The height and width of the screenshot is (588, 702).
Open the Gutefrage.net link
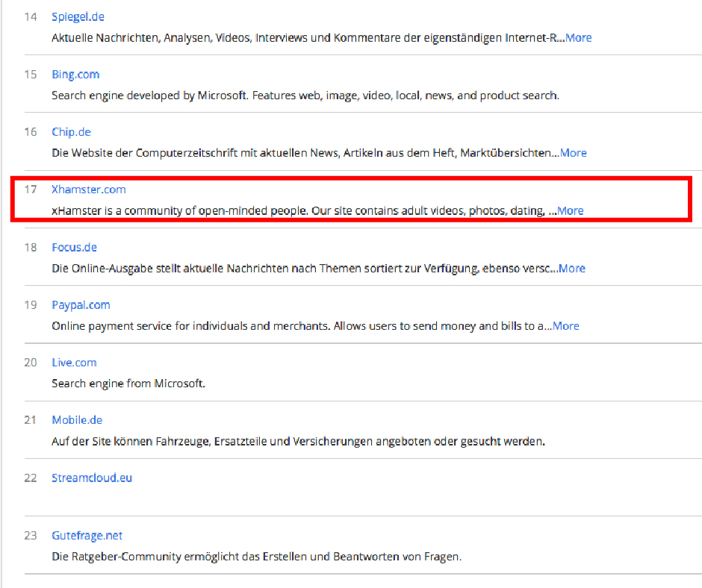click(87, 536)
